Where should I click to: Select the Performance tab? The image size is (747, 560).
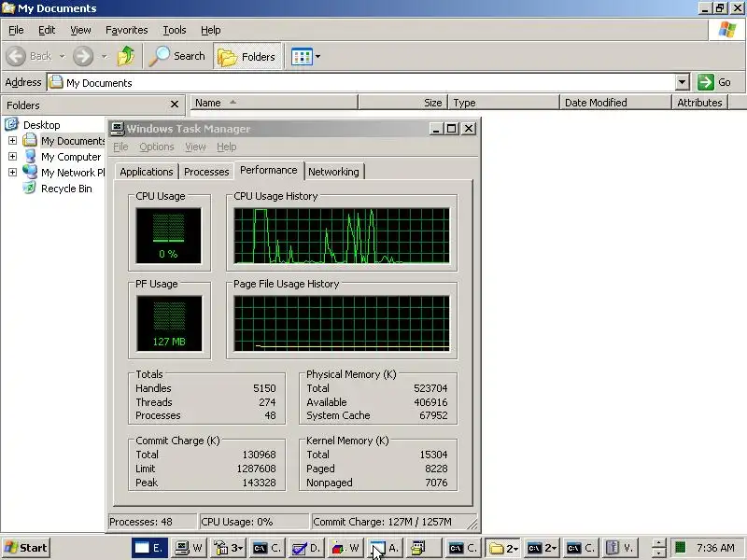click(x=268, y=170)
